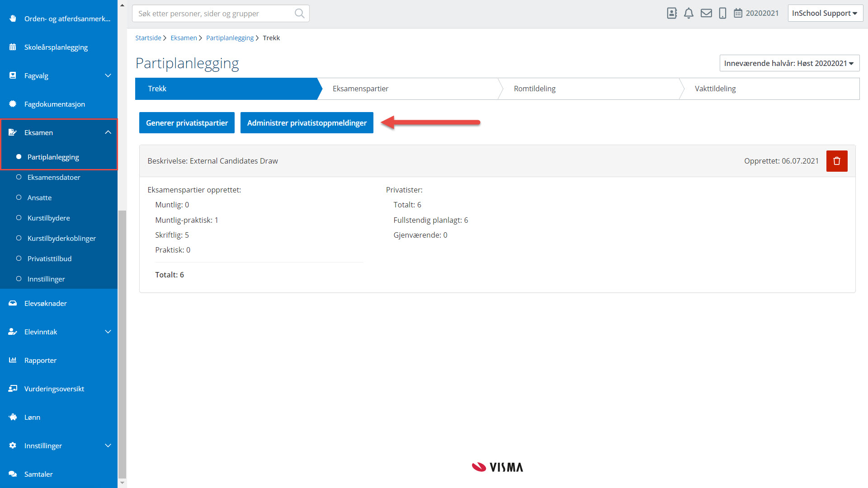Collapse the Eksamen menu chevron
868x488 pixels.
click(x=108, y=132)
